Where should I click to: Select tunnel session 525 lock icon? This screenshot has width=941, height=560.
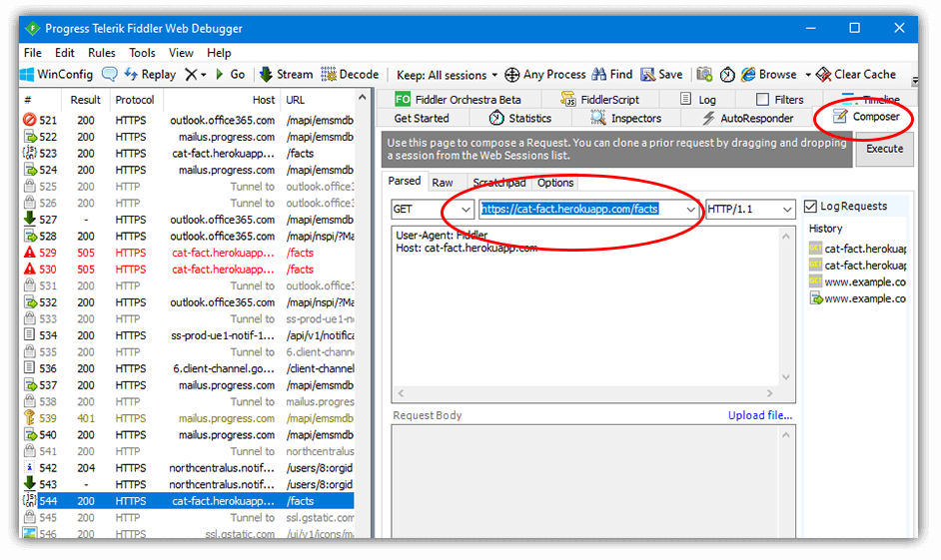pyautogui.click(x=29, y=186)
